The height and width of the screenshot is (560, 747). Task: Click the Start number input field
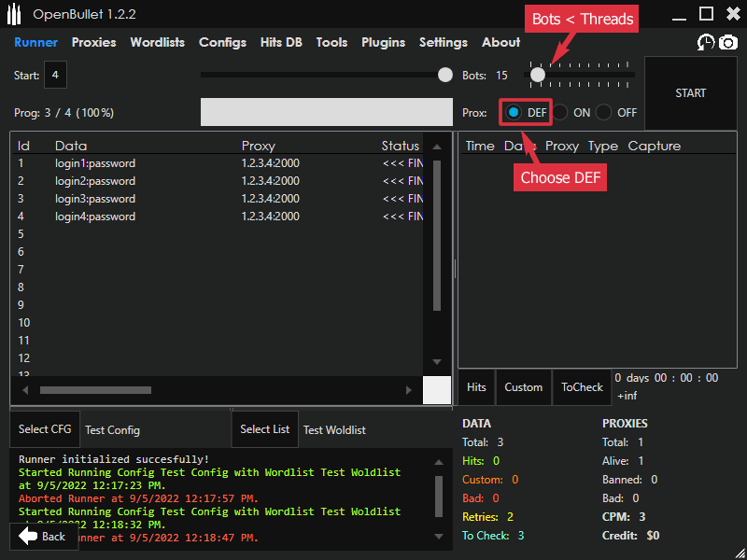coord(55,75)
